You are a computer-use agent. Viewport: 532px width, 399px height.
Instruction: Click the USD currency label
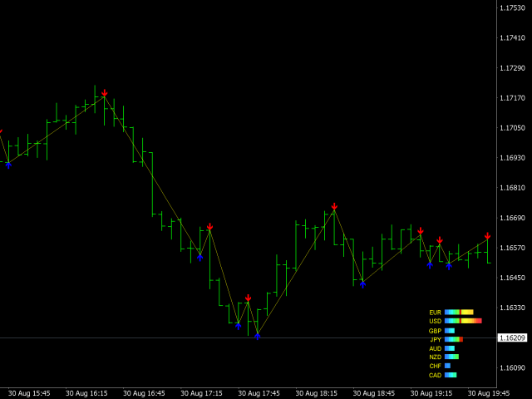click(x=435, y=322)
